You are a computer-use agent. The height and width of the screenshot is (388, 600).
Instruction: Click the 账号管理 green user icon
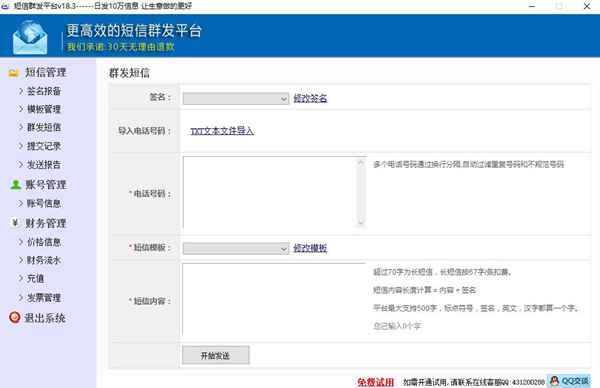pos(15,184)
